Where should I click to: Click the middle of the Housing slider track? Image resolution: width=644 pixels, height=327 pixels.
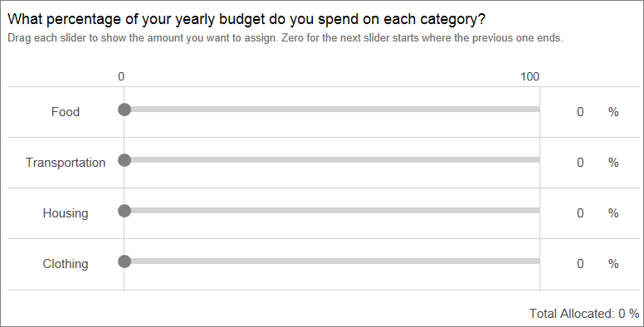[x=332, y=210]
